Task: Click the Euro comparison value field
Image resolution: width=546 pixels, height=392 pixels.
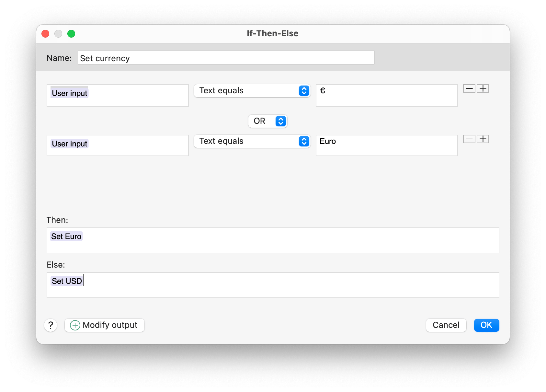Action: pos(387,145)
